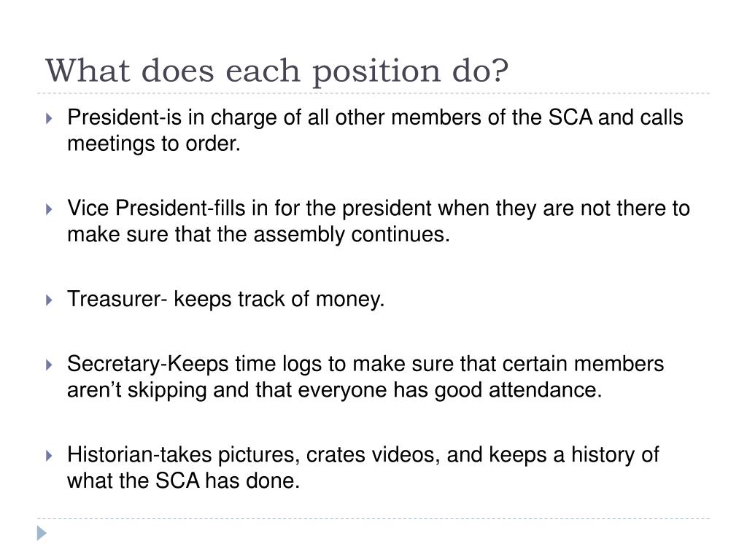
Task: Click the arrow bullet beside President
Action: (49, 118)
